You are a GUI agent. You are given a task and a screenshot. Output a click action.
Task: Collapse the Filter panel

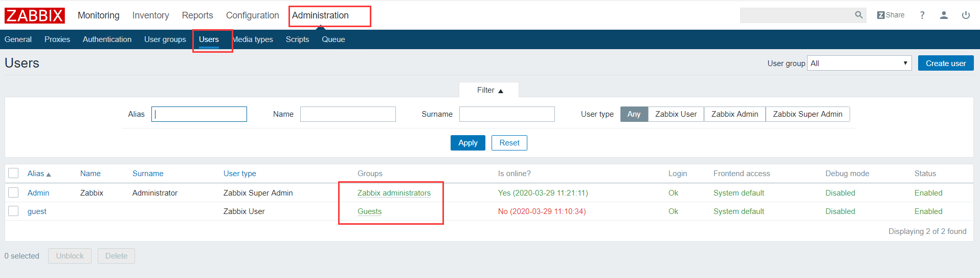(489, 90)
